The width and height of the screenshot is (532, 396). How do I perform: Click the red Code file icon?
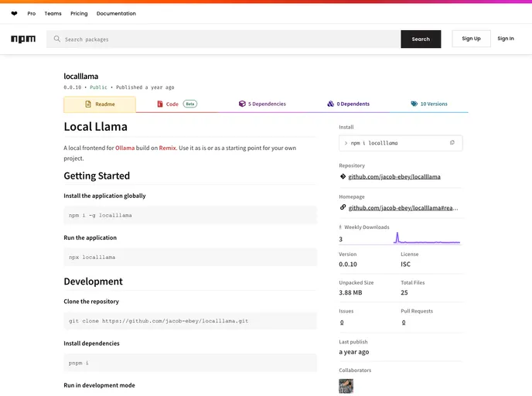(160, 104)
